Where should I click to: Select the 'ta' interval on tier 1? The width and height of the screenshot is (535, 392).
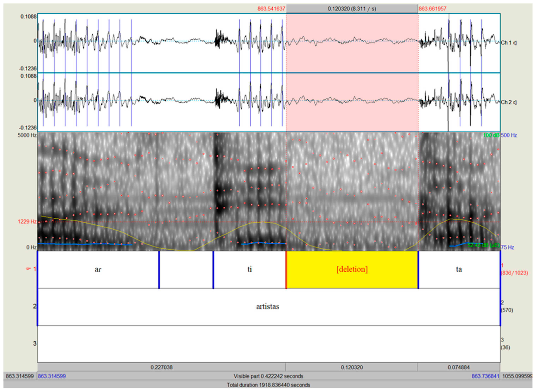pos(459,270)
